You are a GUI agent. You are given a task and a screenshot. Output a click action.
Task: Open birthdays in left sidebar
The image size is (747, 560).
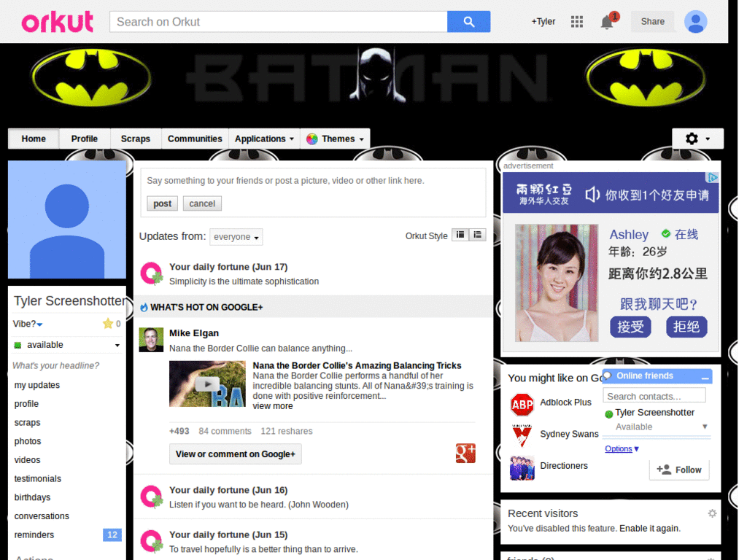(32, 497)
